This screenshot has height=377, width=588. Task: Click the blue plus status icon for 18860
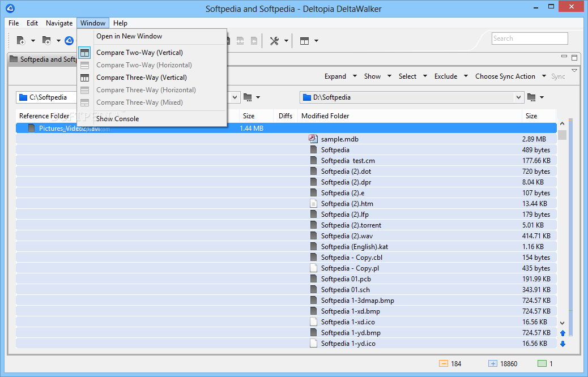click(x=493, y=363)
